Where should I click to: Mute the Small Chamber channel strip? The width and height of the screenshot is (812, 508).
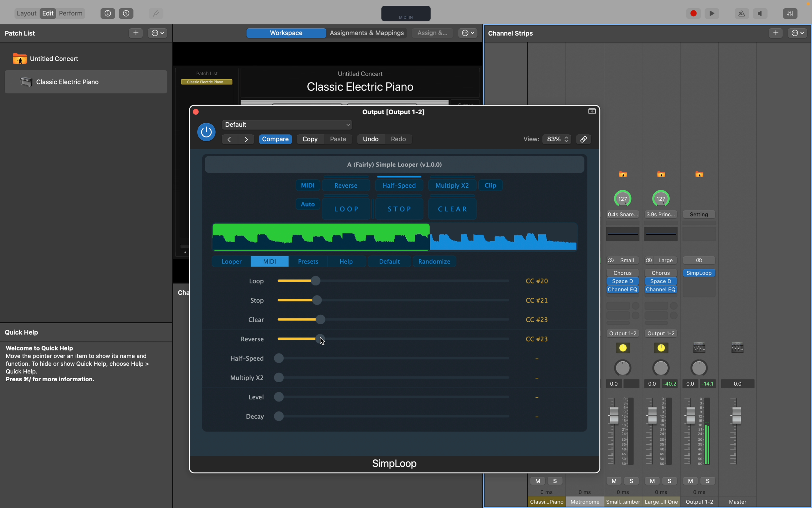(614, 481)
